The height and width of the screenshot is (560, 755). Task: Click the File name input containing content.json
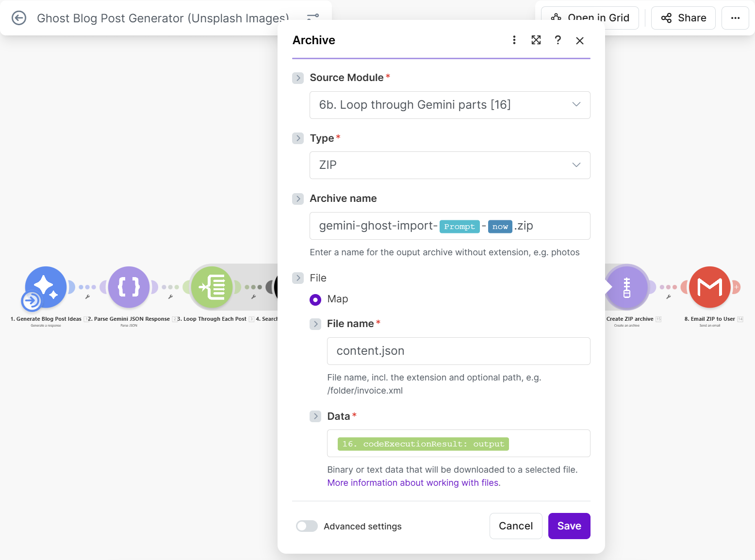click(458, 351)
